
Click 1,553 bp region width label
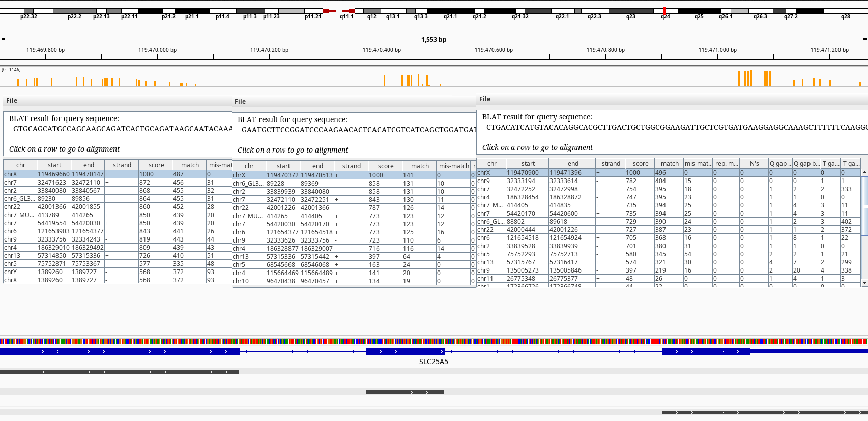click(x=433, y=39)
